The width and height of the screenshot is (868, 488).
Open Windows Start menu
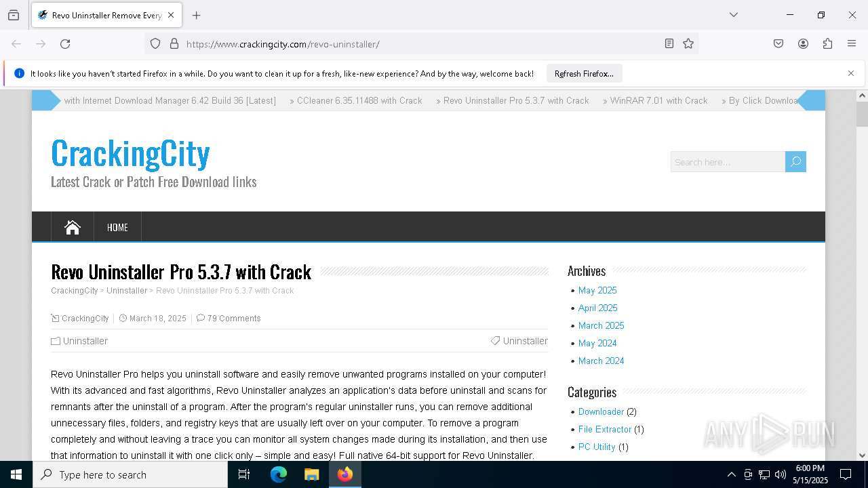click(16, 474)
